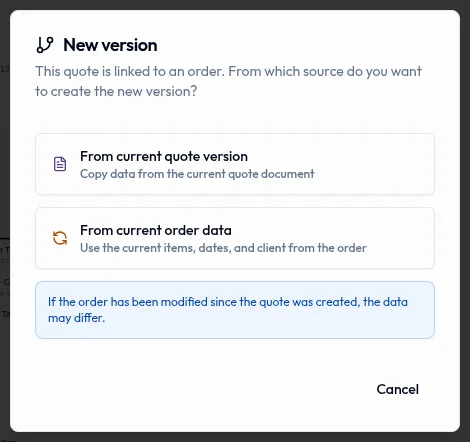Cancel the new version dialog

tap(398, 389)
